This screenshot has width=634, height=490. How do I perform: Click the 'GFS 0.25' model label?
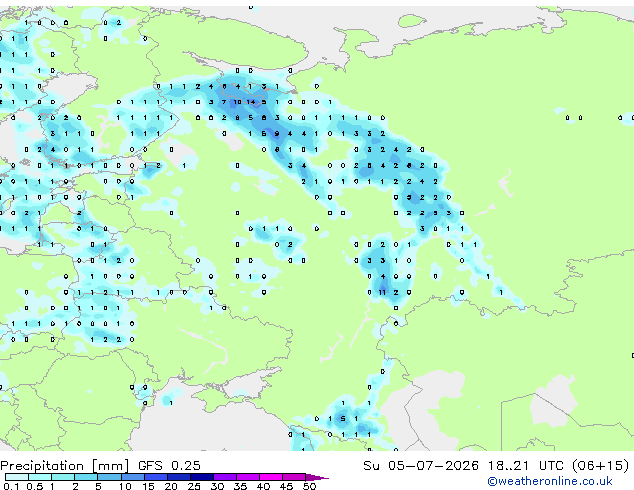click(x=169, y=466)
